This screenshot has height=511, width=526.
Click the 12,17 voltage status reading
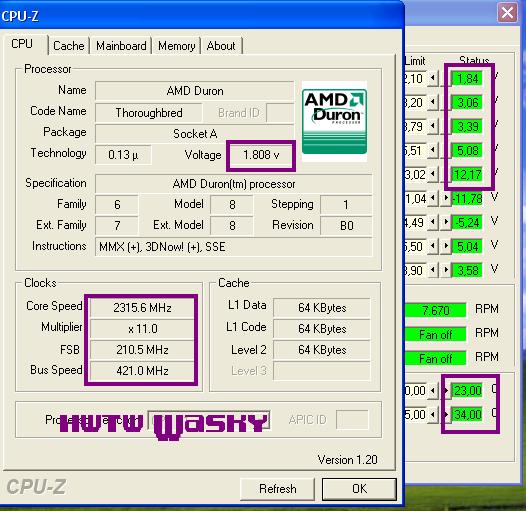pos(467,174)
